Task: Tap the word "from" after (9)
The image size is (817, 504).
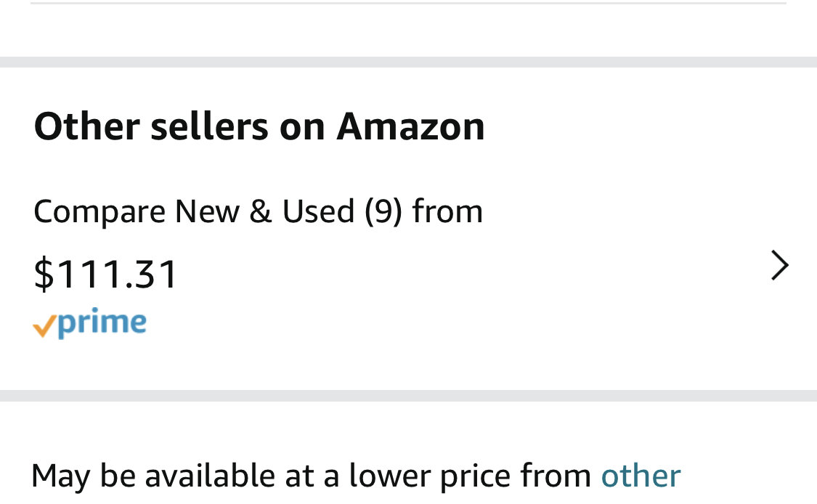Action: [x=447, y=211]
